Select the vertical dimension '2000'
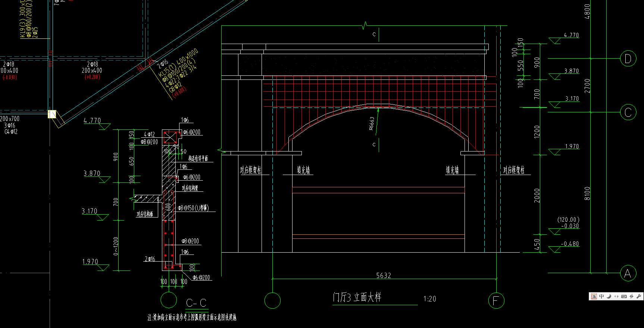644x328 pixels. point(537,195)
